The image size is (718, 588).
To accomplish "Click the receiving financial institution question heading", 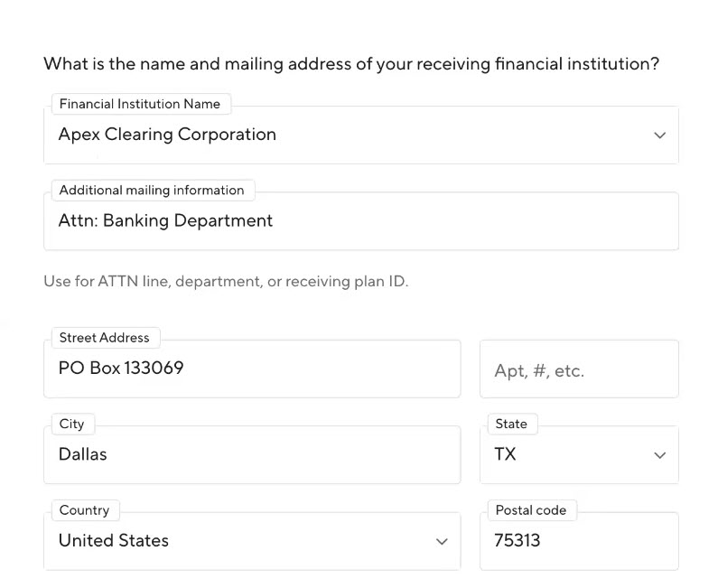I will click(351, 64).
